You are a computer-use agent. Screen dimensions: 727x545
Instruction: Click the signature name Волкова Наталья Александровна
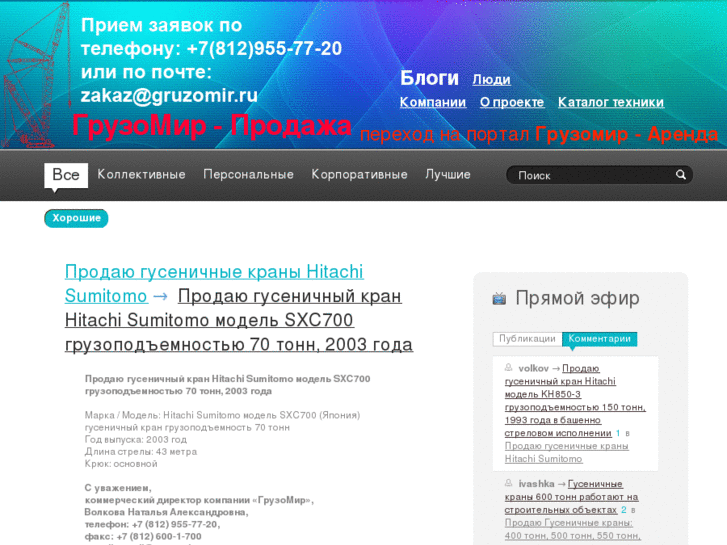(166, 512)
